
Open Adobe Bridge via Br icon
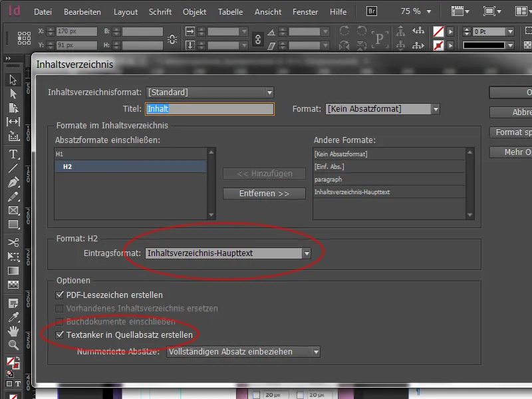coord(372,11)
